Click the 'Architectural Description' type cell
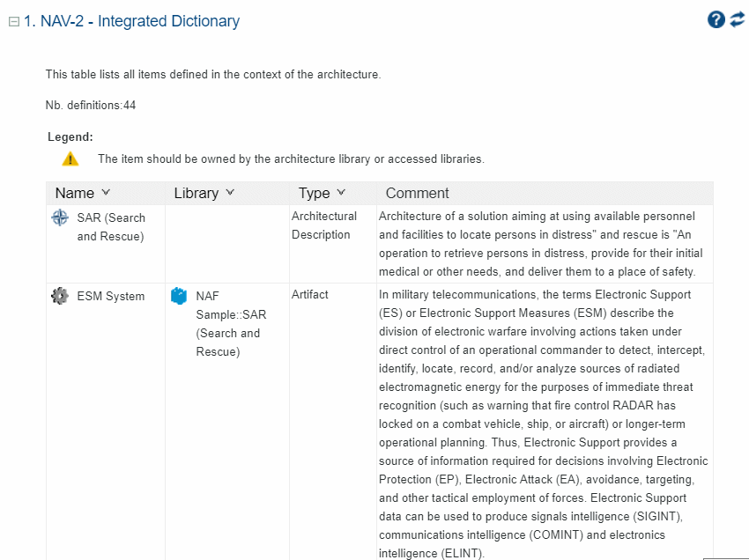This screenshot has width=749, height=560. [324, 225]
